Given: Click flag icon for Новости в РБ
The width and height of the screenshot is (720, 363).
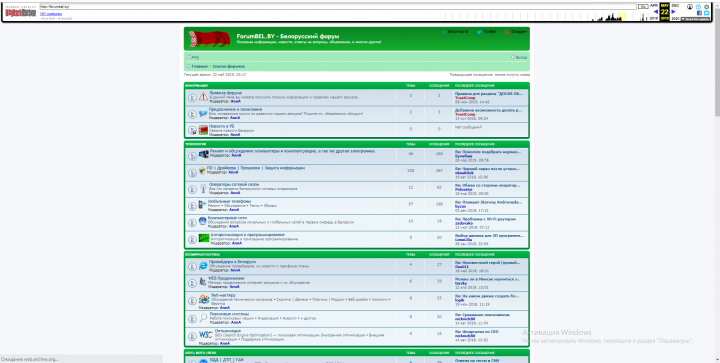Looking at the screenshot, I should [203, 130].
